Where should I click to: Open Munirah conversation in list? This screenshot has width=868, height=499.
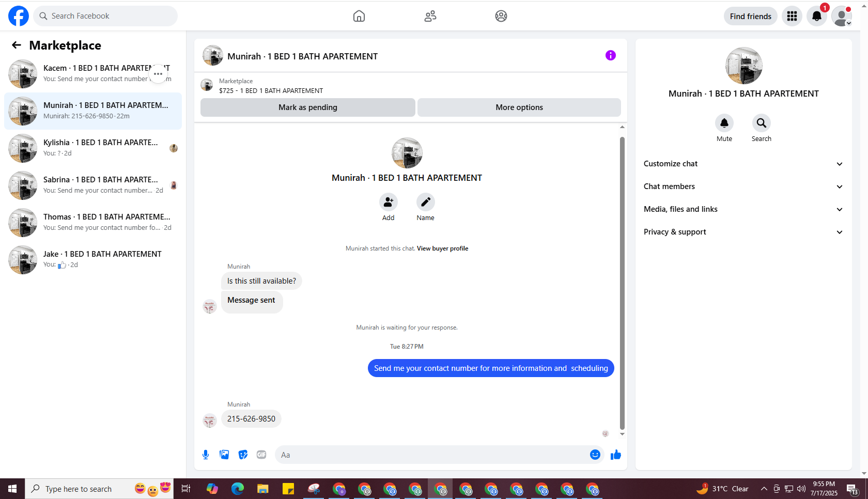[93, 111]
